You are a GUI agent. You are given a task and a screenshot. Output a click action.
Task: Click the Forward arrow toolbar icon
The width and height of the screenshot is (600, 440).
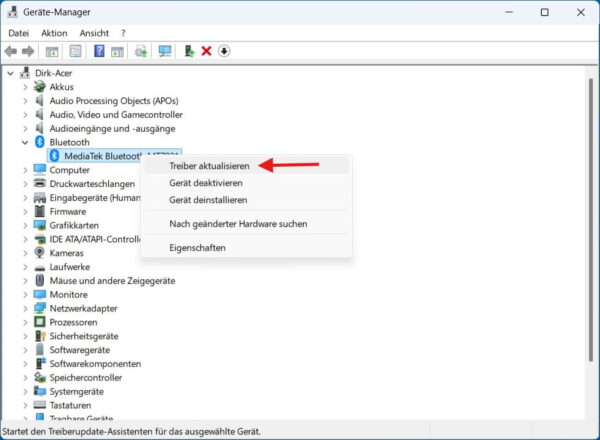coord(28,51)
